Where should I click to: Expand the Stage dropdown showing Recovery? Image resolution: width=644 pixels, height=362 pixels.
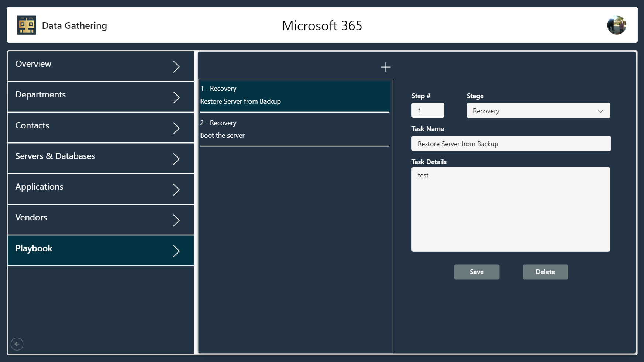(x=538, y=111)
